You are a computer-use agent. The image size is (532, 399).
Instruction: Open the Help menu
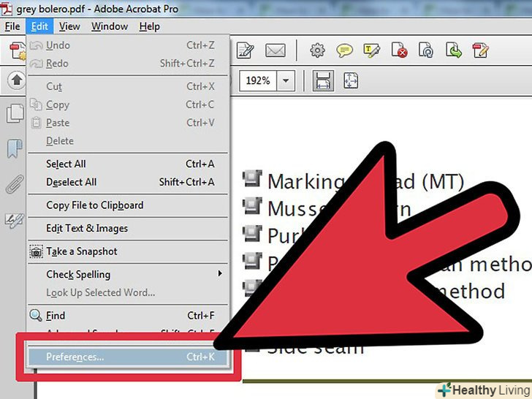(x=149, y=26)
